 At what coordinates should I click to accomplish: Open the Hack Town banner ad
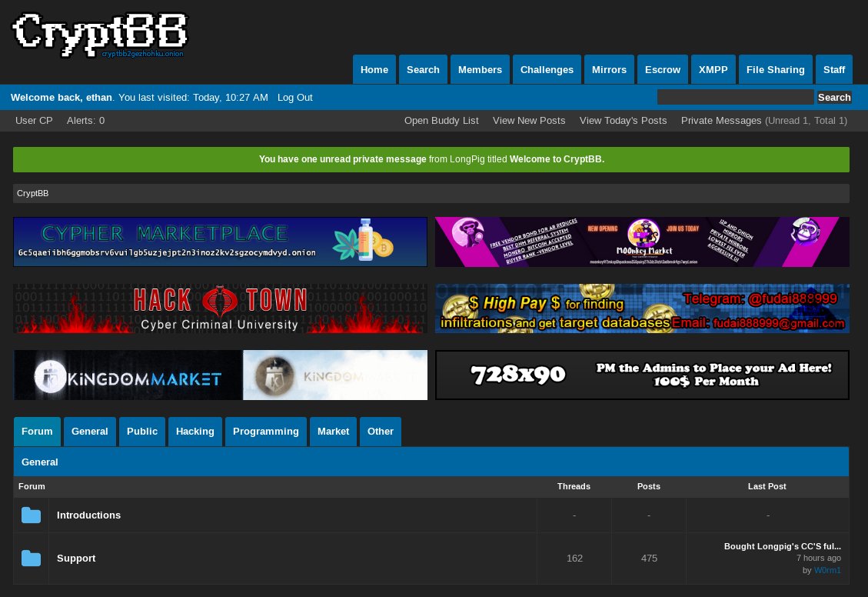[221, 309]
